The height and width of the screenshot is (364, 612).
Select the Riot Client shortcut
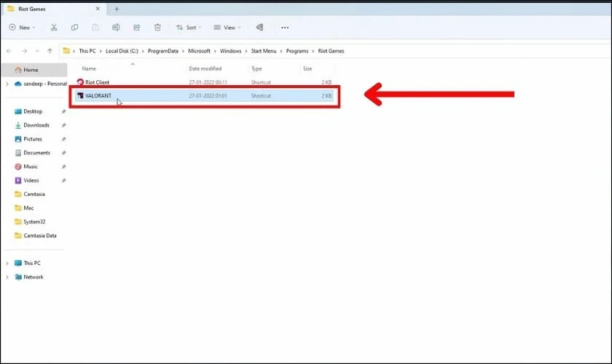[x=204, y=82]
